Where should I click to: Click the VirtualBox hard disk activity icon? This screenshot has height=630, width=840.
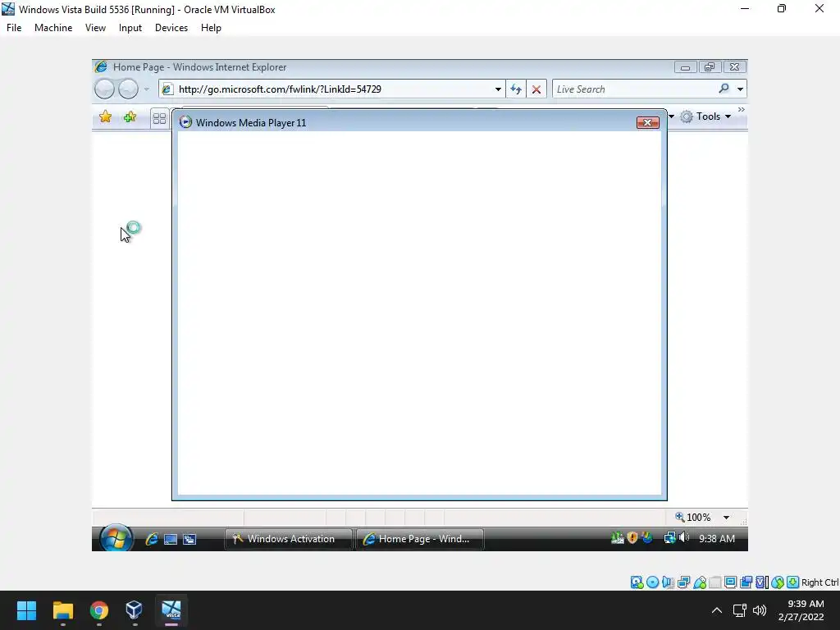point(637,582)
